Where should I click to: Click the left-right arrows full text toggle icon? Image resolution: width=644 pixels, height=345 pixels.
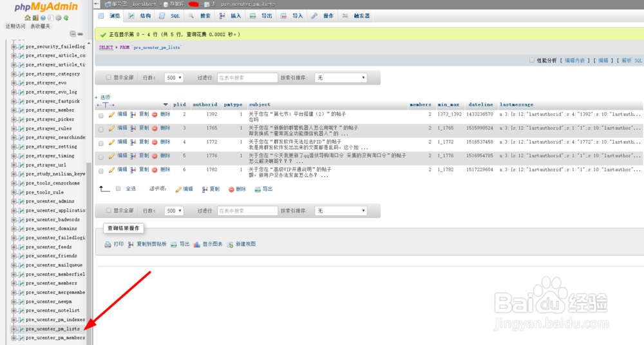pos(106,105)
